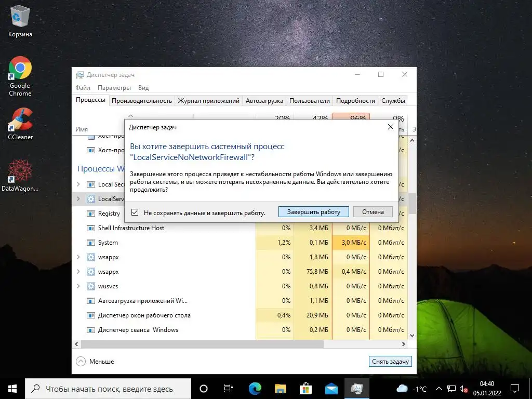
Task: Open Cortana circle icon in taskbar
Action: (x=204, y=389)
